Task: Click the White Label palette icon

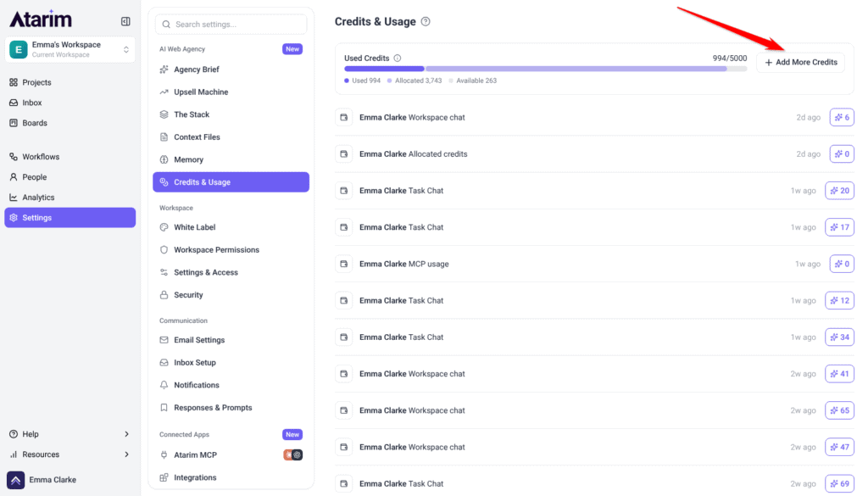Action: click(164, 227)
